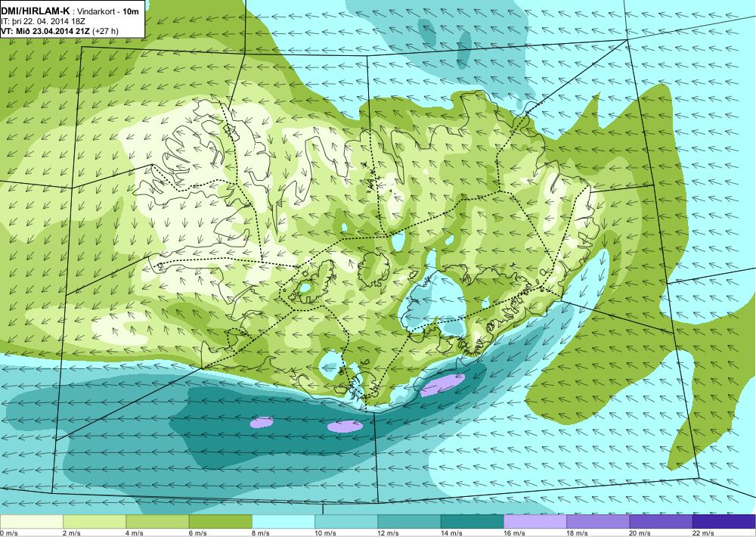The image size is (756, 537).
Task: Click the "(+27 h)" forecast offset text
Action: click(106, 31)
